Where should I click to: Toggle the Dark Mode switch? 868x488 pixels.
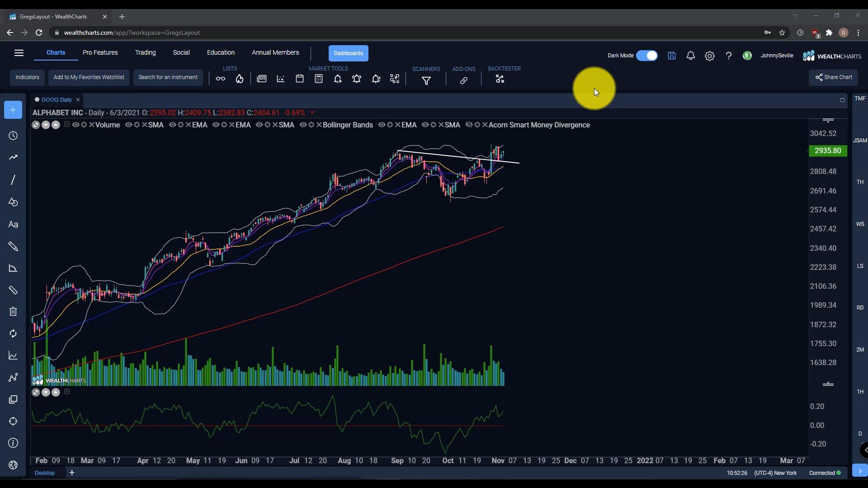point(647,56)
